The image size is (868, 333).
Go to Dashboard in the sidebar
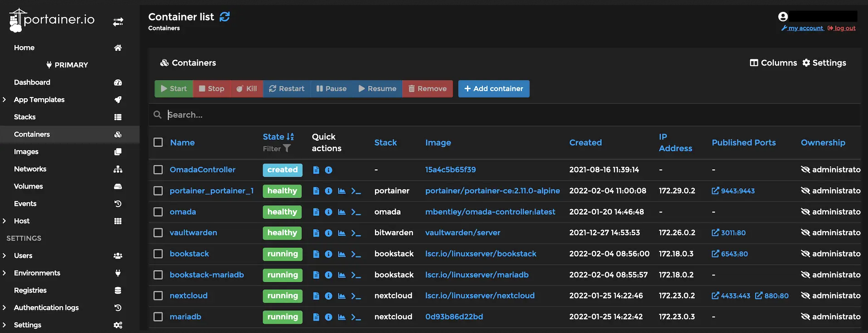pos(32,82)
